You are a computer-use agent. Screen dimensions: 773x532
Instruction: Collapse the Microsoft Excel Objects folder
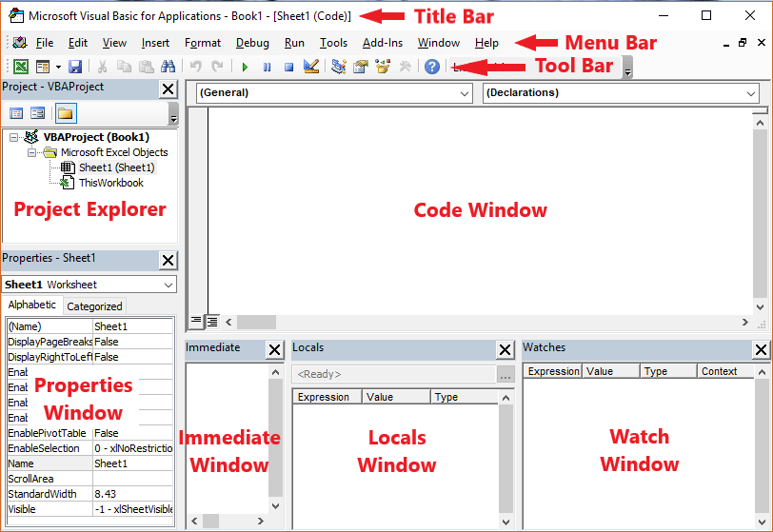click(31, 153)
